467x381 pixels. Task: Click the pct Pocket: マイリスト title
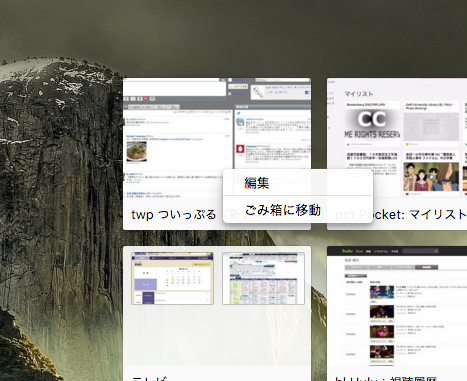tap(400, 214)
